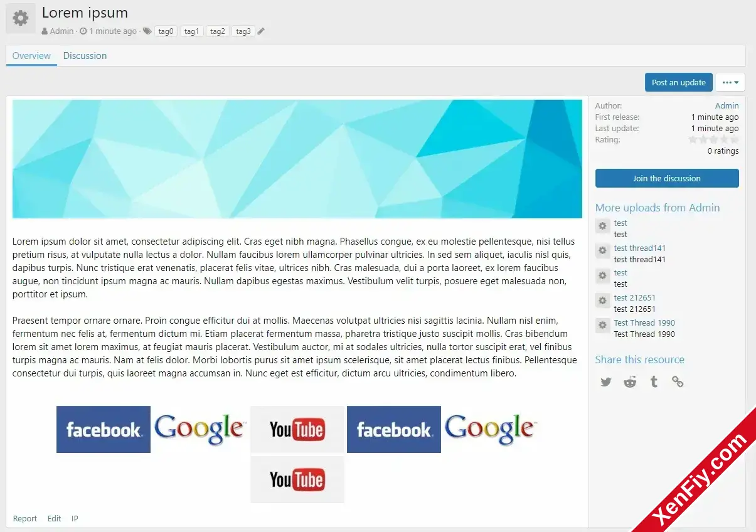
Task: Open the tag0 tag
Action: (166, 31)
